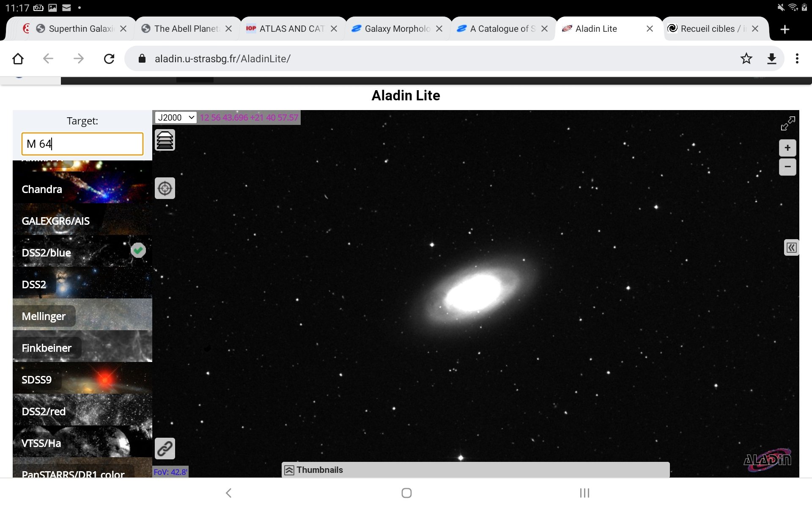Select the Mellinger survey
This screenshot has width=812, height=508.
(82, 314)
